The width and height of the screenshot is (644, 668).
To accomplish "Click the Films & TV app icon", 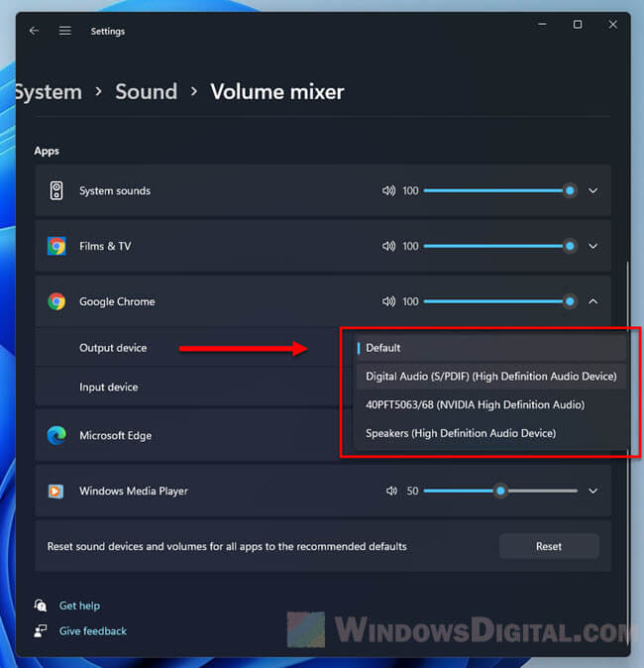I will coord(56,246).
